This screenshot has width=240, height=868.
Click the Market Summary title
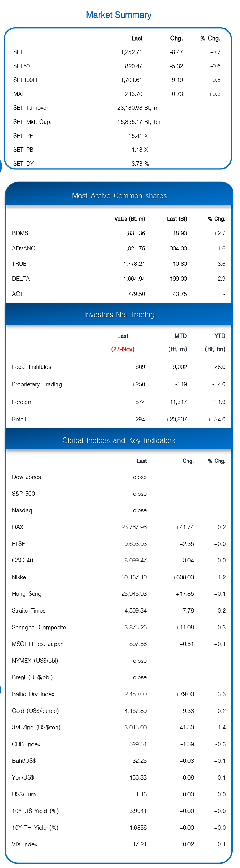118,15
